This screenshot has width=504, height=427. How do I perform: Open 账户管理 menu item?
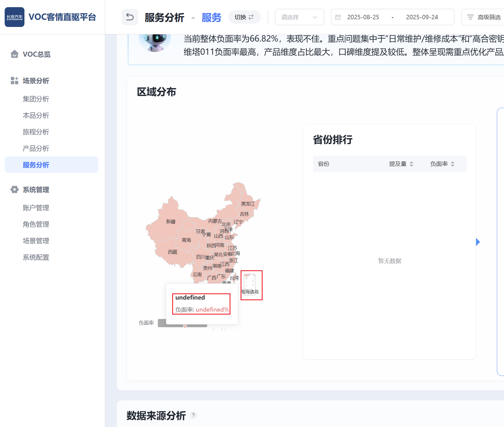[x=36, y=208]
